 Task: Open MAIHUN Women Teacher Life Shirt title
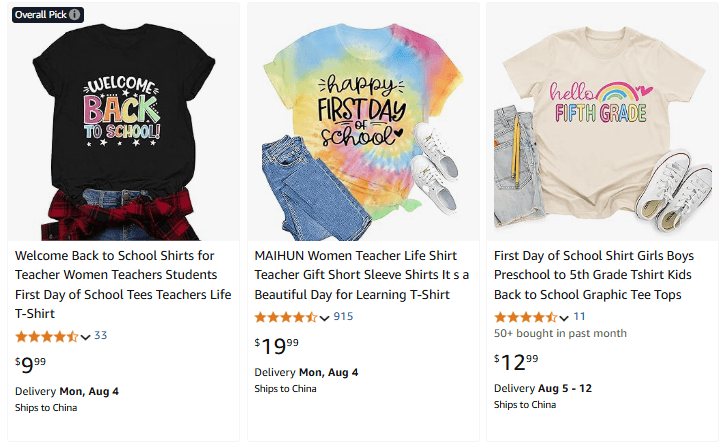click(361, 275)
